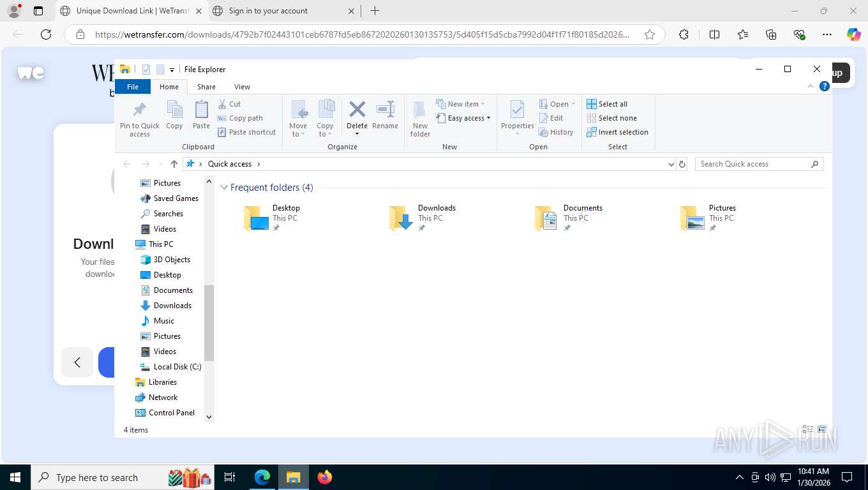Switch to the Share ribbon tab
The image size is (868, 490).
point(206,87)
